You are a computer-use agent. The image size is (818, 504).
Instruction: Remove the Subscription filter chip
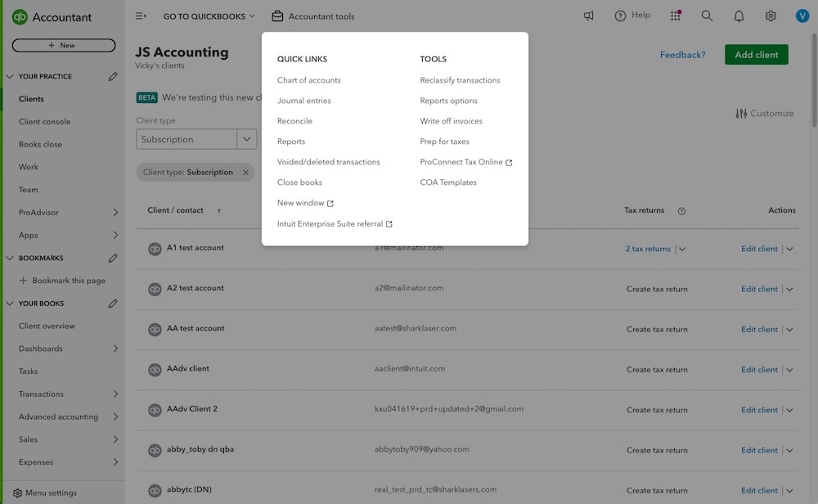pos(244,172)
